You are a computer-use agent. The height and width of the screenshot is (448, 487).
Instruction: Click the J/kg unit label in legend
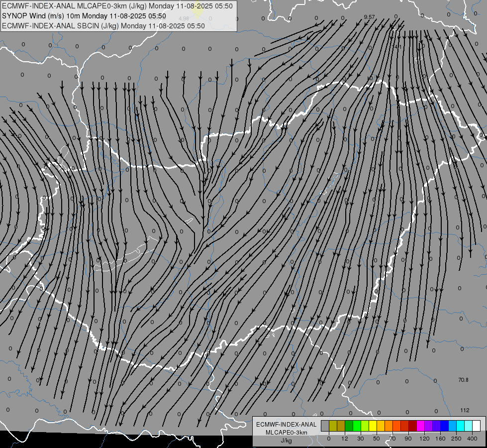(x=286, y=441)
